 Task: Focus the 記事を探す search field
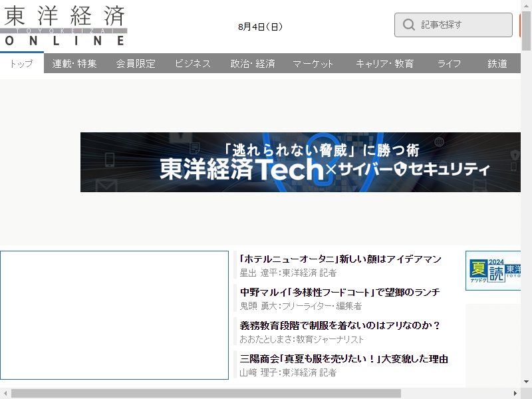coord(454,25)
